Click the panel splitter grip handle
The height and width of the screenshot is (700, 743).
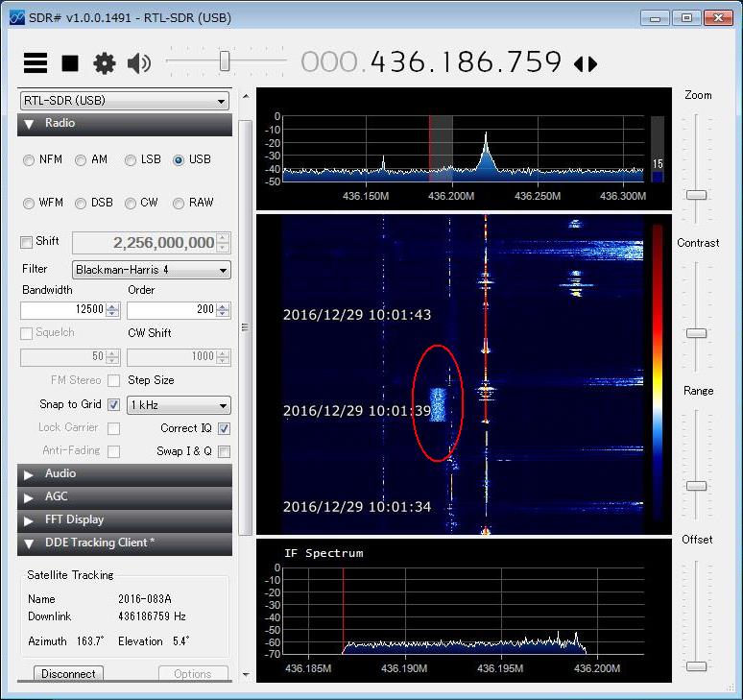[x=245, y=327]
